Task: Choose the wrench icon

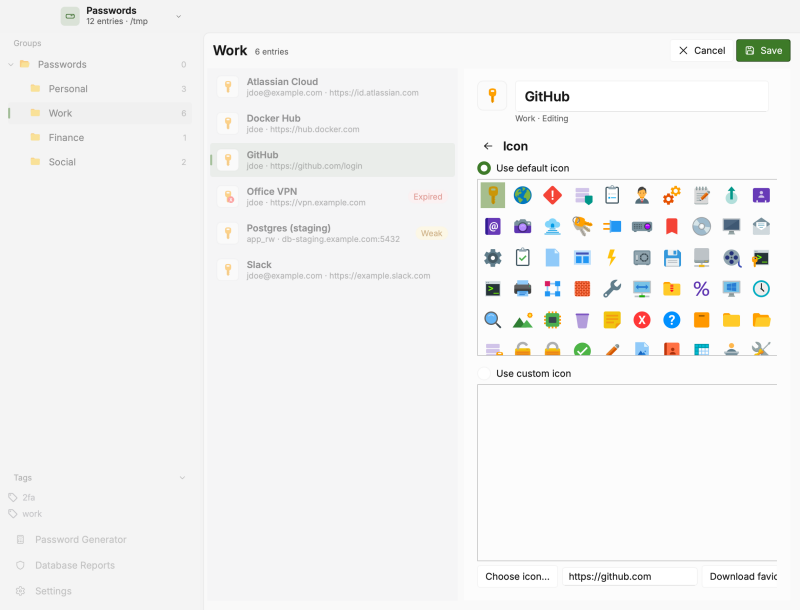Action: [x=612, y=289]
